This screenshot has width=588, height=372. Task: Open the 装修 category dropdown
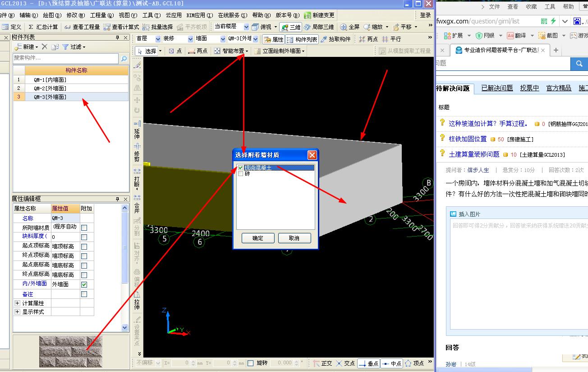[x=190, y=39]
